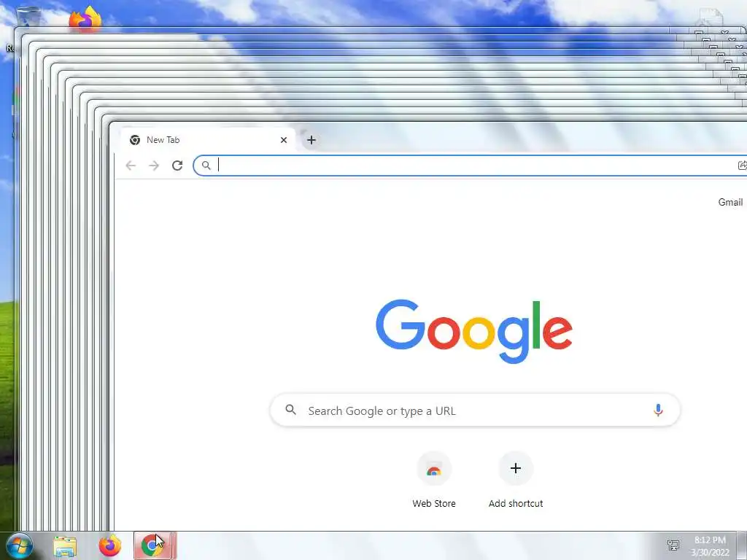Open Windows Explorer from the taskbar
Viewport: 747px width, 560px height.
pos(65,546)
